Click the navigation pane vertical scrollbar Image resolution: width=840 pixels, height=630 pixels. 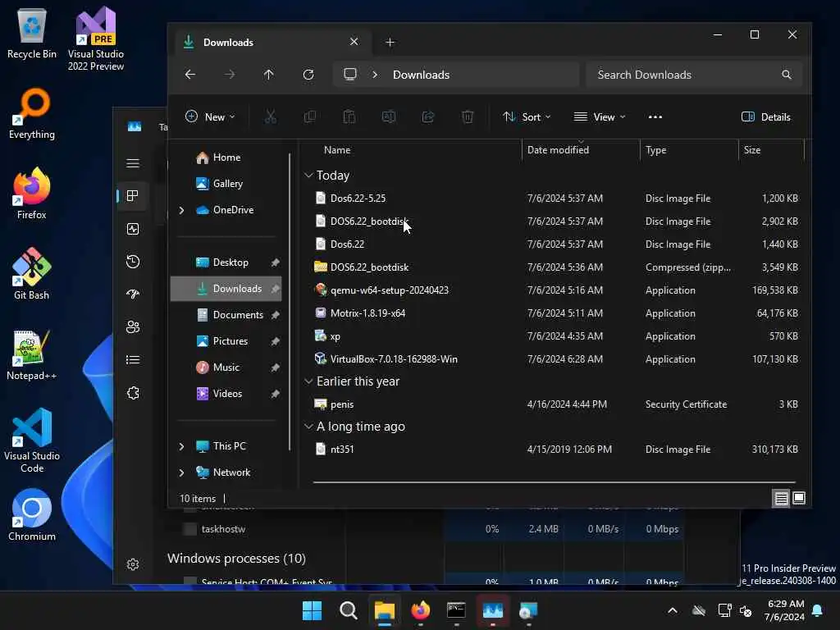[x=290, y=300]
